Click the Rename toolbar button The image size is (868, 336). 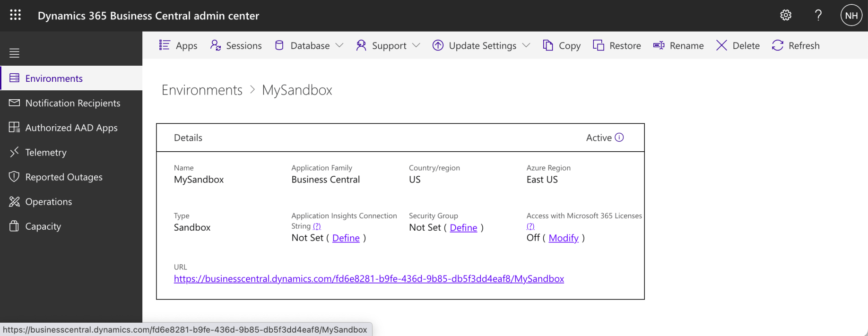678,45
